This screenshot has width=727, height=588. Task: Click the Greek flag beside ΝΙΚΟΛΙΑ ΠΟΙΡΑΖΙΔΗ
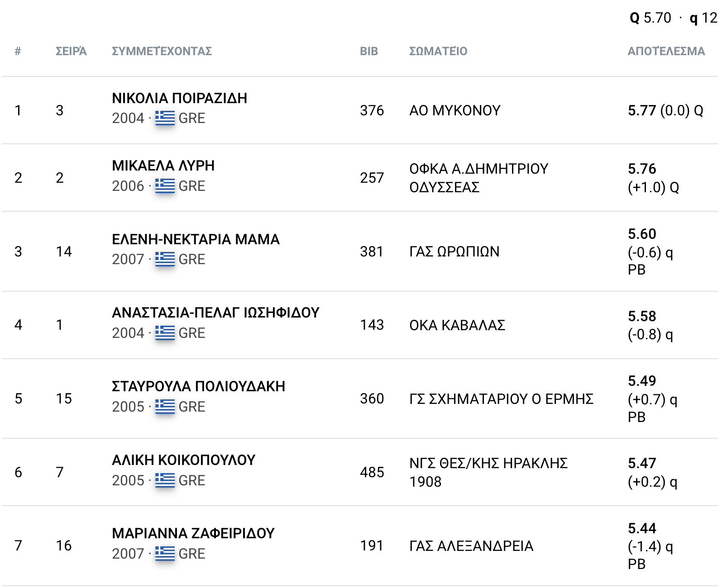165,118
